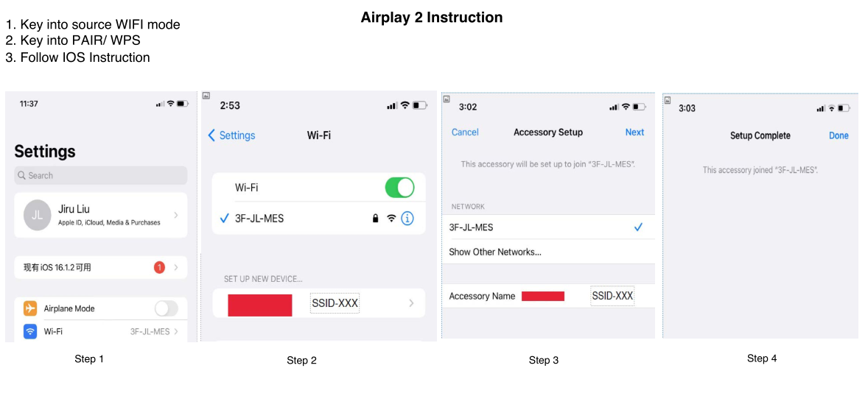The height and width of the screenshot is (396, 868).
Task: Toggle the Airplane Mode switch
Action: point(166,308)
